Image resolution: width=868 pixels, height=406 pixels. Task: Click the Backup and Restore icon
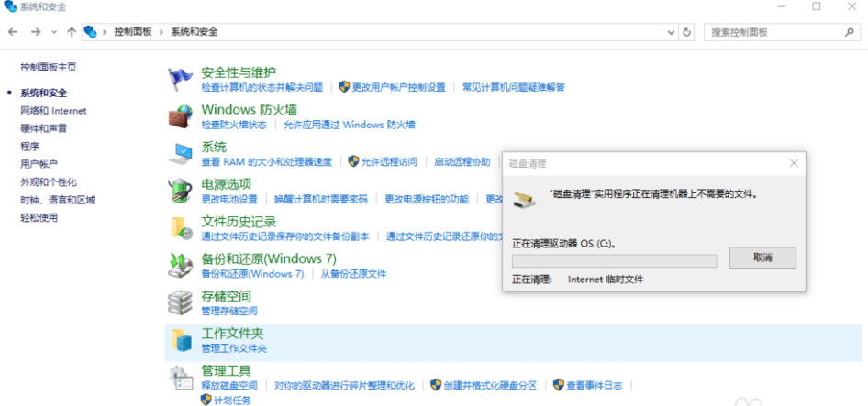pos(180,266)
